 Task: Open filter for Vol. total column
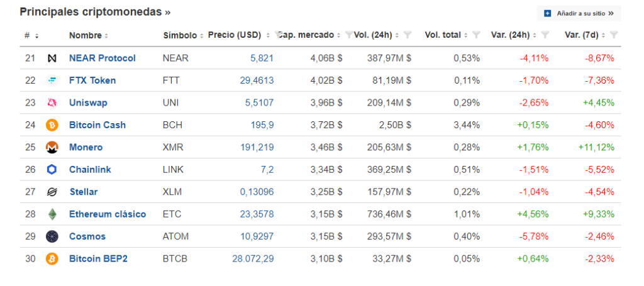[x=477, y=35]
